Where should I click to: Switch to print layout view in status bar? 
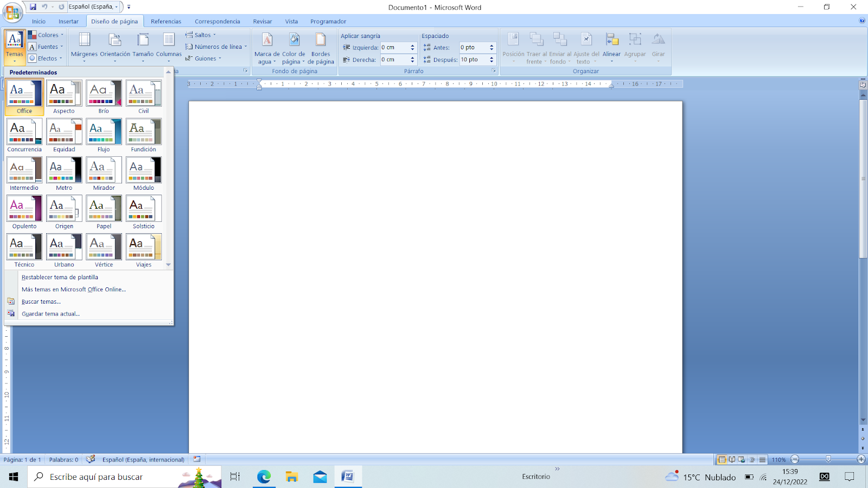click(x=722, y=460)
